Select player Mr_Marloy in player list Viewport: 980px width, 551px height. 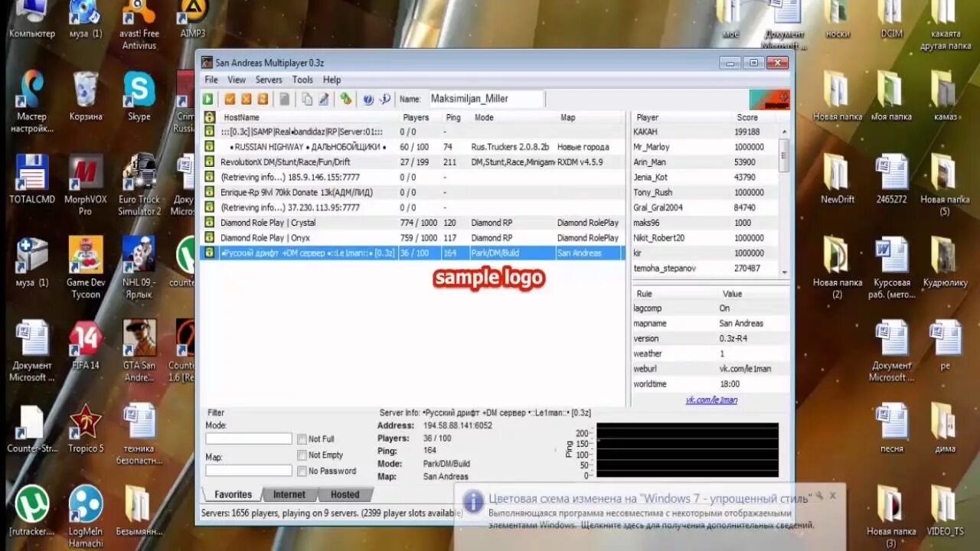coord(705,147)
